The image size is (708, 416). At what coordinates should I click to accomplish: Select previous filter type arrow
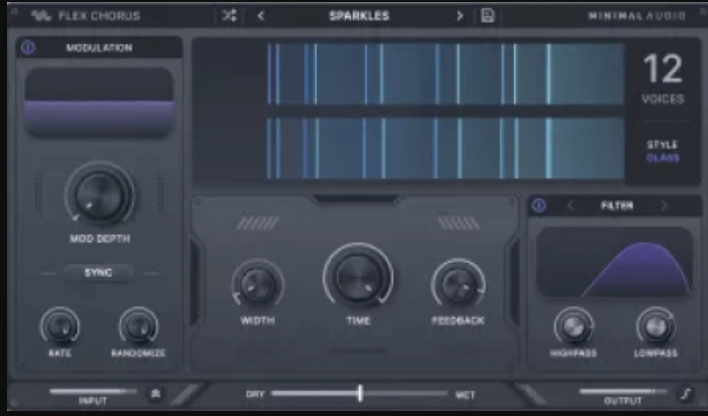click(x=571, y=206)
